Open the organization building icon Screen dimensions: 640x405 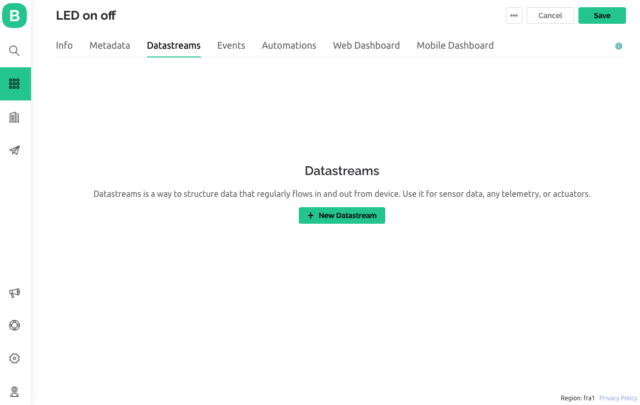(15, 117)
